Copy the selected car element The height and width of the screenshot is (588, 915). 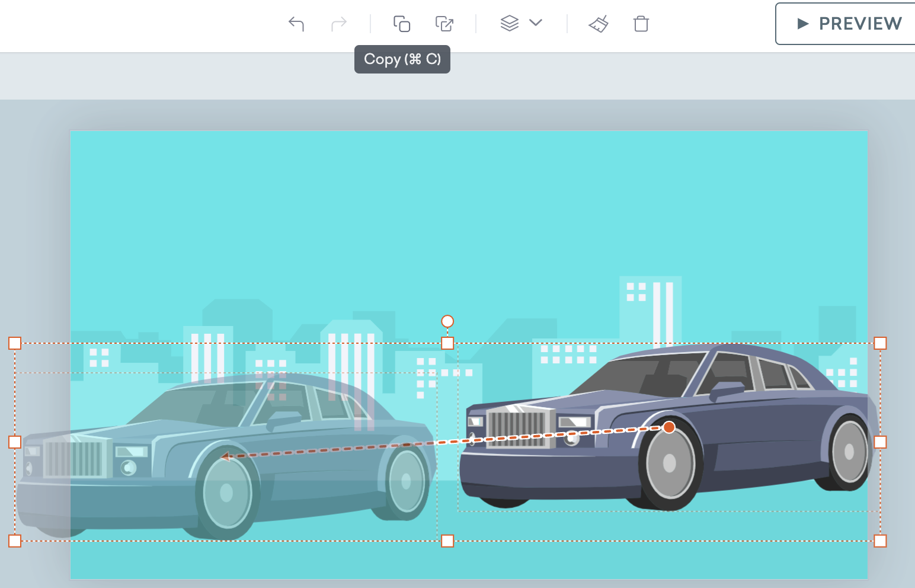[x=402, y=24]
